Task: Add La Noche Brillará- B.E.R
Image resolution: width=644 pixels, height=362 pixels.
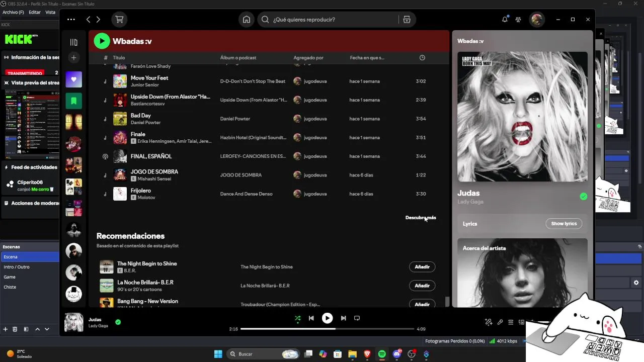Action: [x=422, y=286]
